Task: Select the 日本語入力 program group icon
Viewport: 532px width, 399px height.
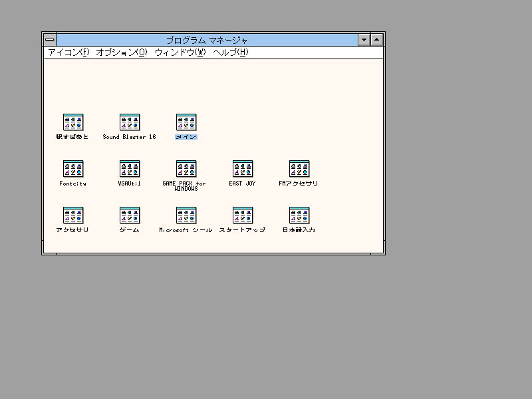Action: pyautogui.click(x=299, y=215)
